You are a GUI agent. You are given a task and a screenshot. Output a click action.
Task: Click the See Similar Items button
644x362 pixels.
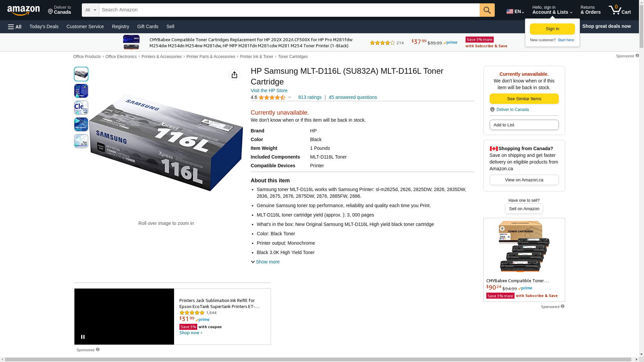click(524, 99)
